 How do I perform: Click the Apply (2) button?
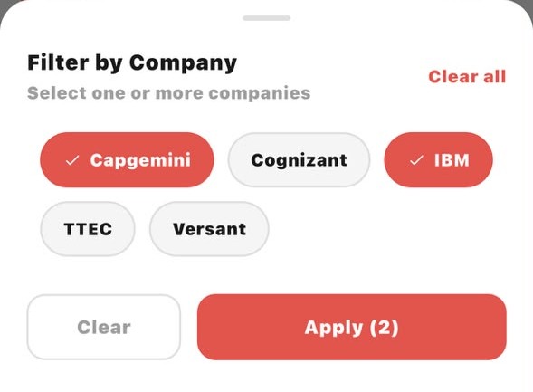(x=351, y=327)
